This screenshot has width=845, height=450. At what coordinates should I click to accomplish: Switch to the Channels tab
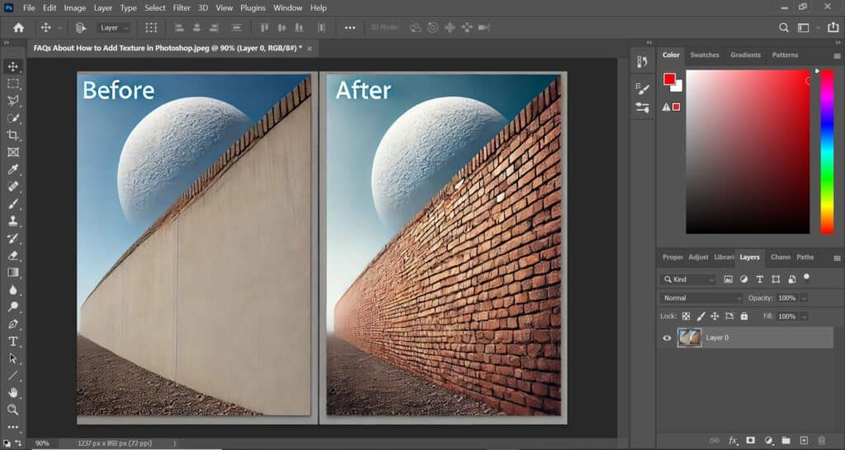(x=780, y=257)
